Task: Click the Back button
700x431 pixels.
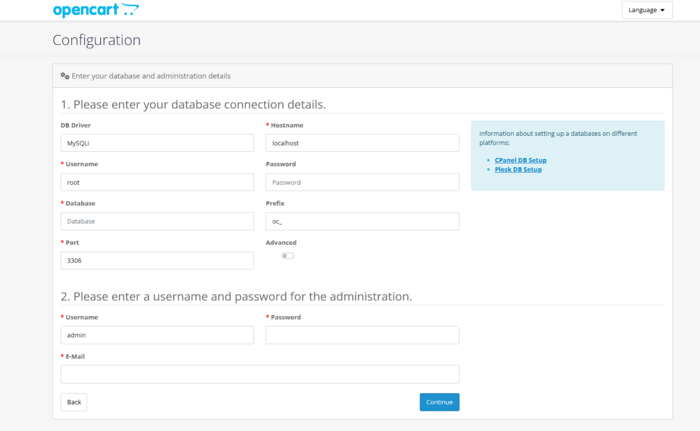Action: [x=73, y=402]
